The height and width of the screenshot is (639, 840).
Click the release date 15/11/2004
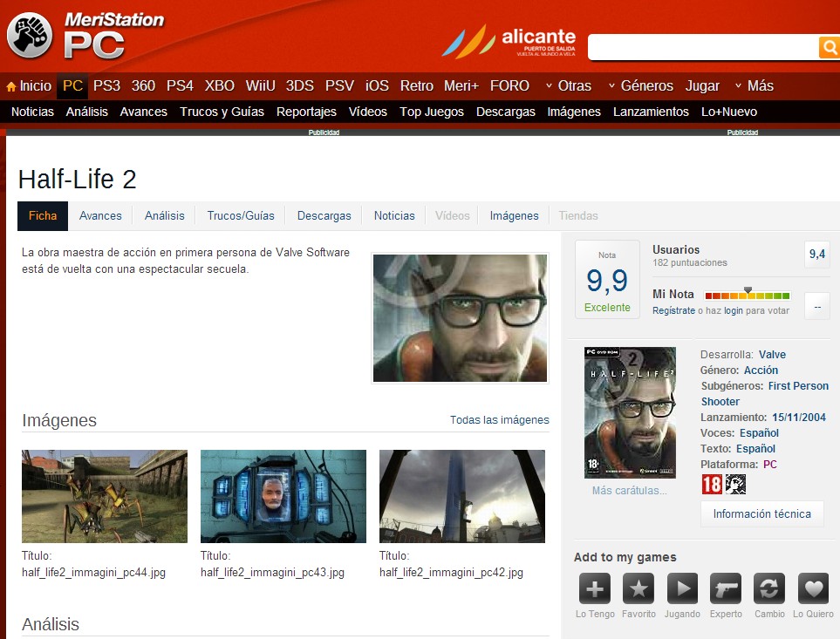click(799, 417)
